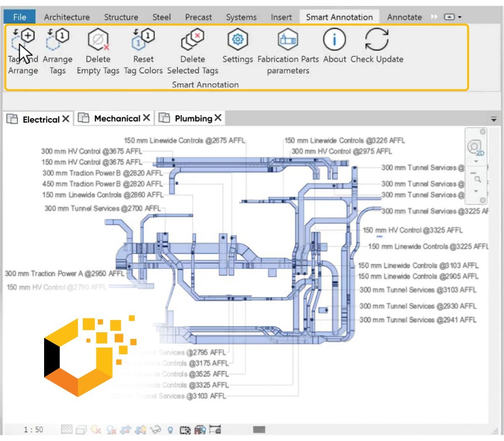Viewport: 504px width, 441px height.
Task: Click the 1:50 view scale control
Action: [x=34, y=430]
